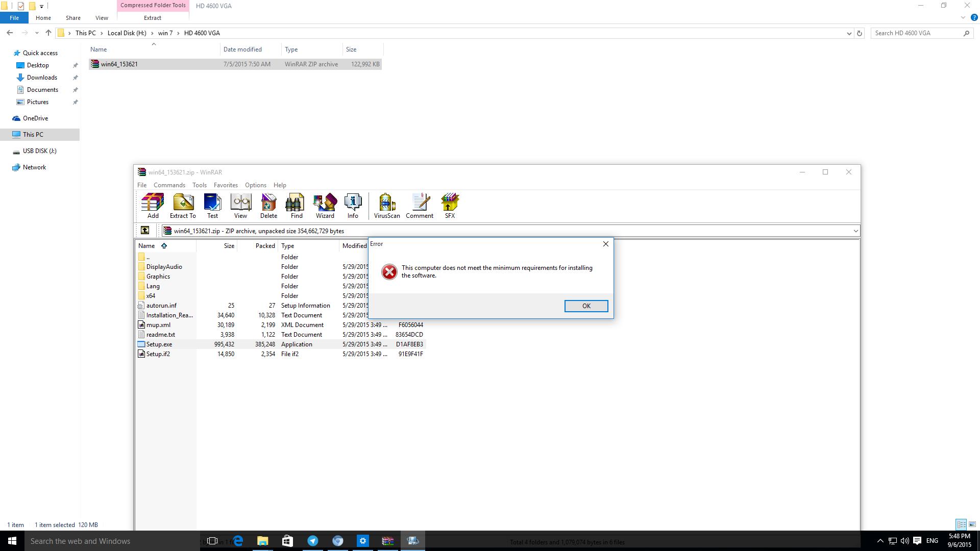Open the Wizard toolbar icon
Screen dimensions: 980x551
pyautogui.click(x=325, y=206)
